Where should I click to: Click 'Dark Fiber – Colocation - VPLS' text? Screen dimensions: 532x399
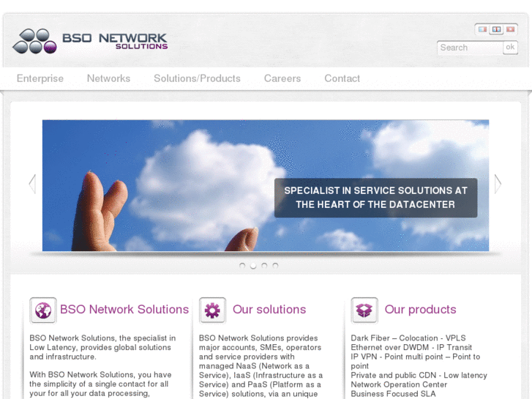tap(408, 338)
